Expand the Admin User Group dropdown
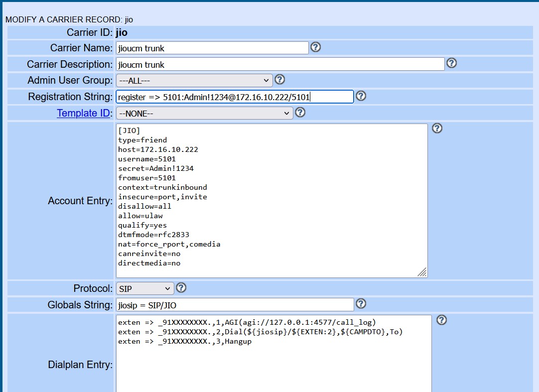Screen dimensions: 539x392 coord(194,80)
